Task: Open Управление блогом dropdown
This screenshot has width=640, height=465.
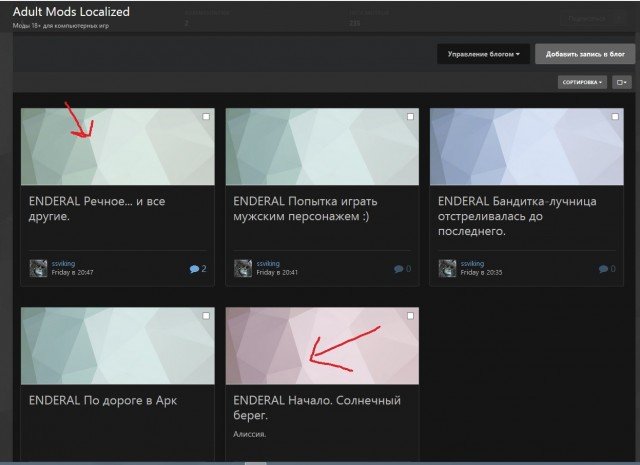Action: [483, 54]
